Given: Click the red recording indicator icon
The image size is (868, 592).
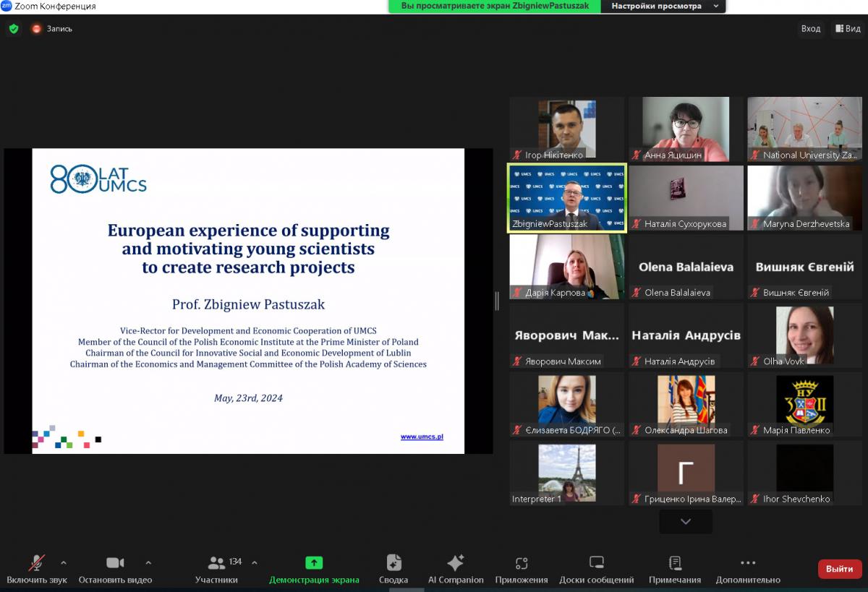Looking at the screenshot, I should [x=37, y=29].
